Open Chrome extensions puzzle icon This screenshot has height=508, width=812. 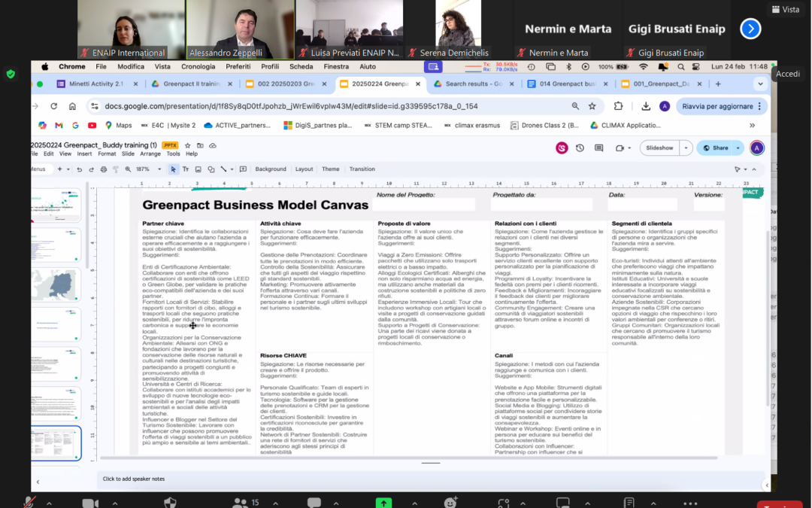[x=618, y=106]
